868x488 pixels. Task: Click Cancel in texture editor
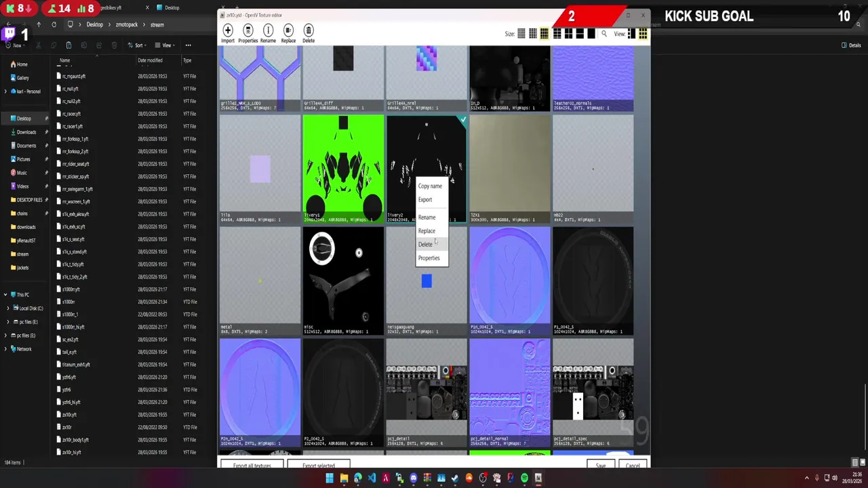point(632,465)
